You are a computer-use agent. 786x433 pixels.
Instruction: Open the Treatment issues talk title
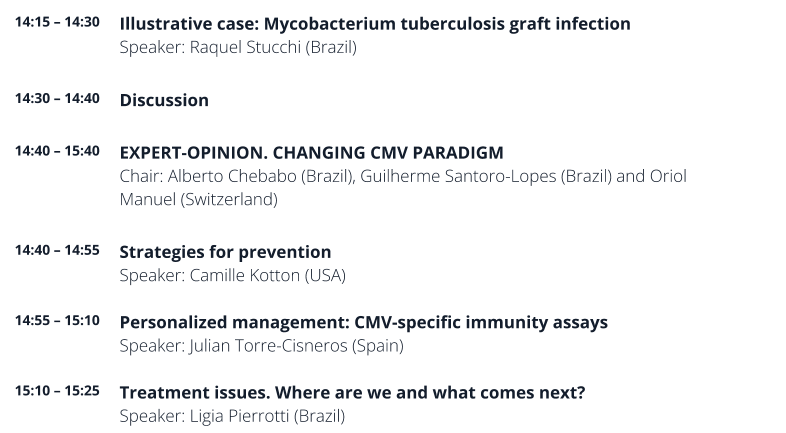pos(352,392)
